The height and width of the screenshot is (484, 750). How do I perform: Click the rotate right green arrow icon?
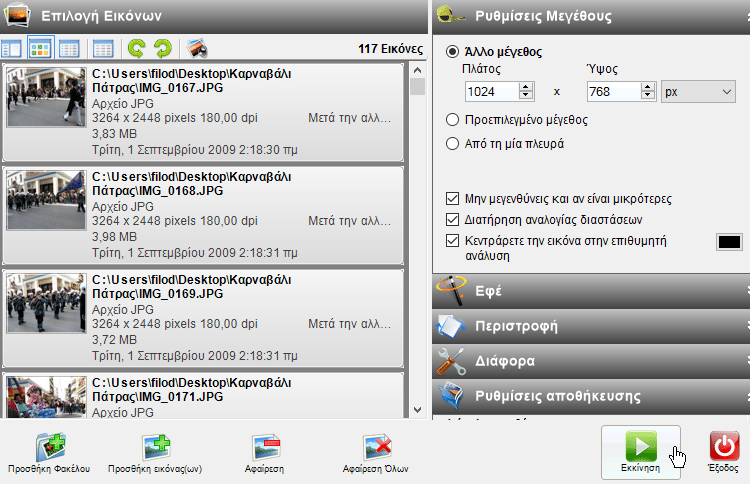click(161, 48)
